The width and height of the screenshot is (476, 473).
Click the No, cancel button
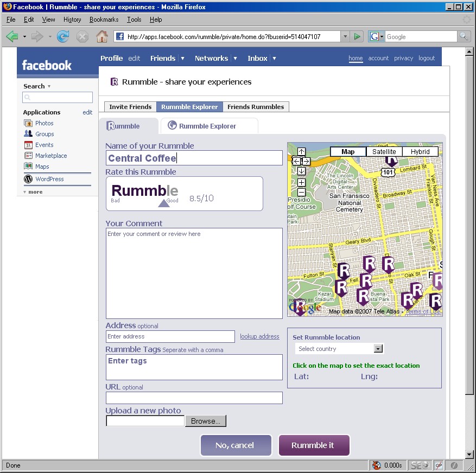point(236,445)
